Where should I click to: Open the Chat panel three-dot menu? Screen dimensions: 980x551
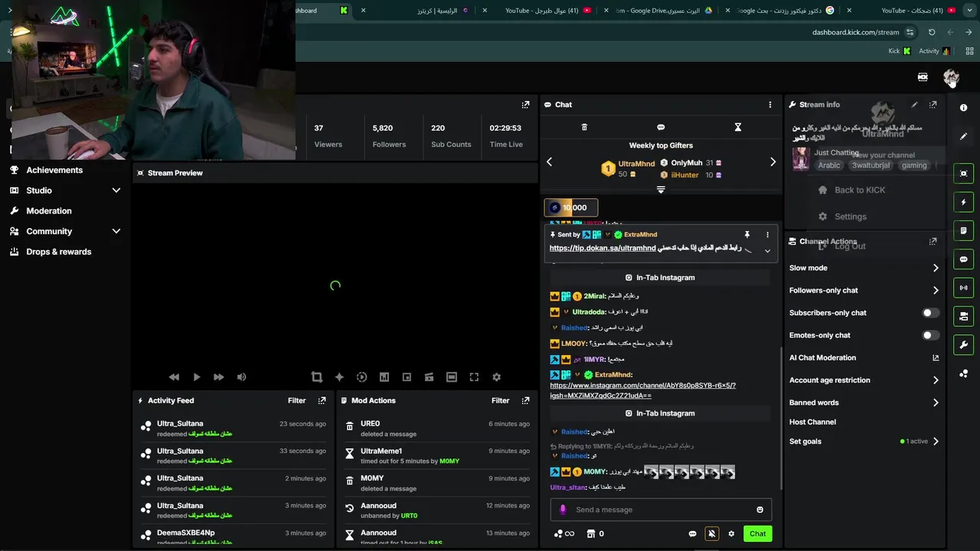coord(770,105)
